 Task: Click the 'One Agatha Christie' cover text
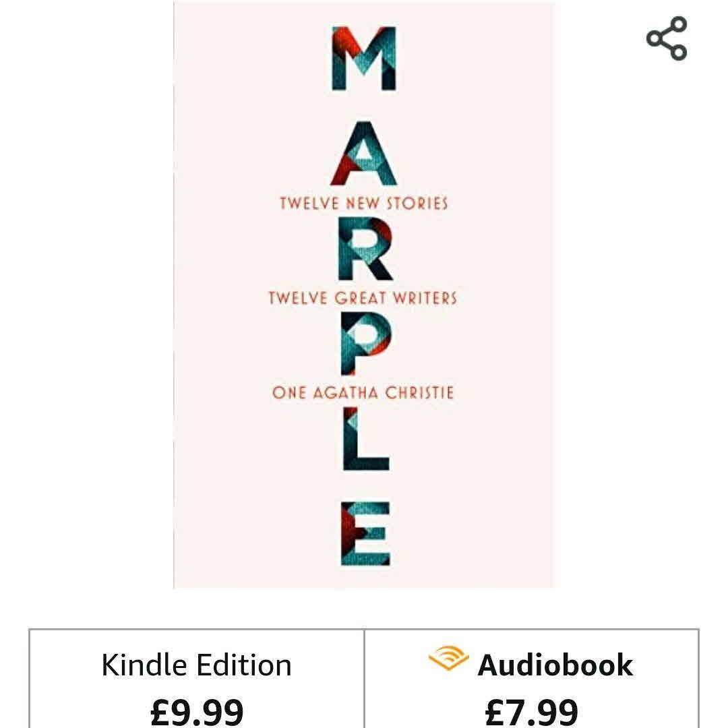363,393
